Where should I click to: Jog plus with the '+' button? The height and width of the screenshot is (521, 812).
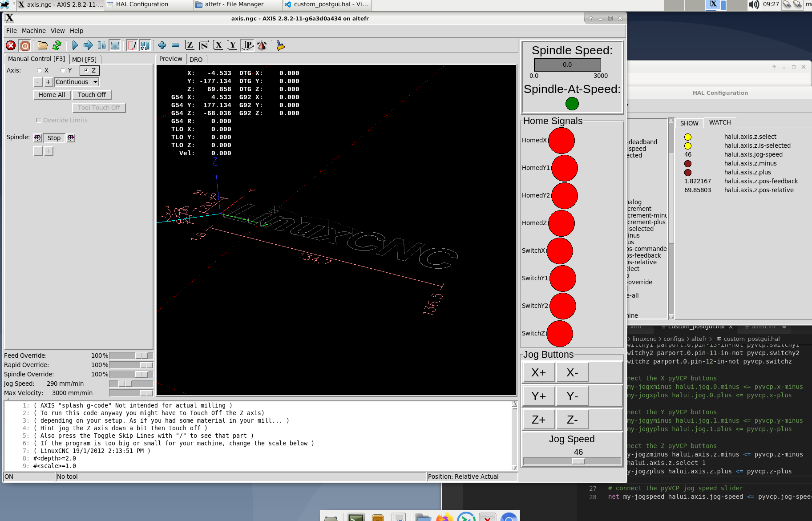[x=48, y=82]
